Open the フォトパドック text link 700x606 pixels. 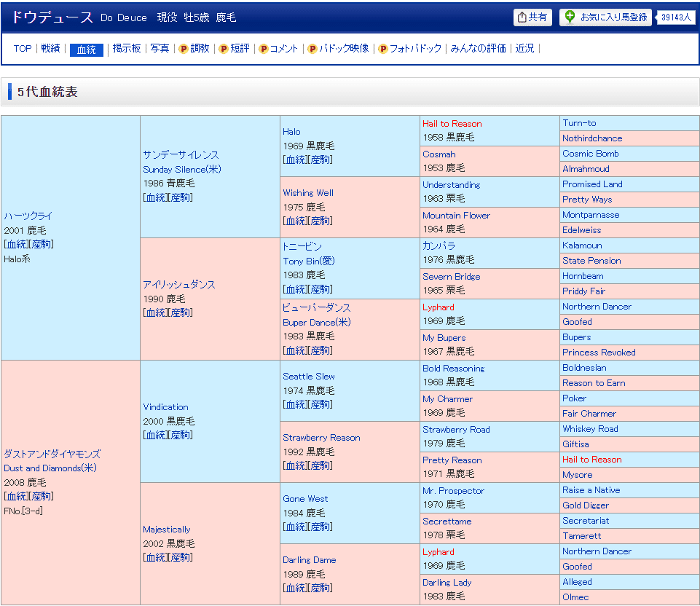tap(415, 48)
